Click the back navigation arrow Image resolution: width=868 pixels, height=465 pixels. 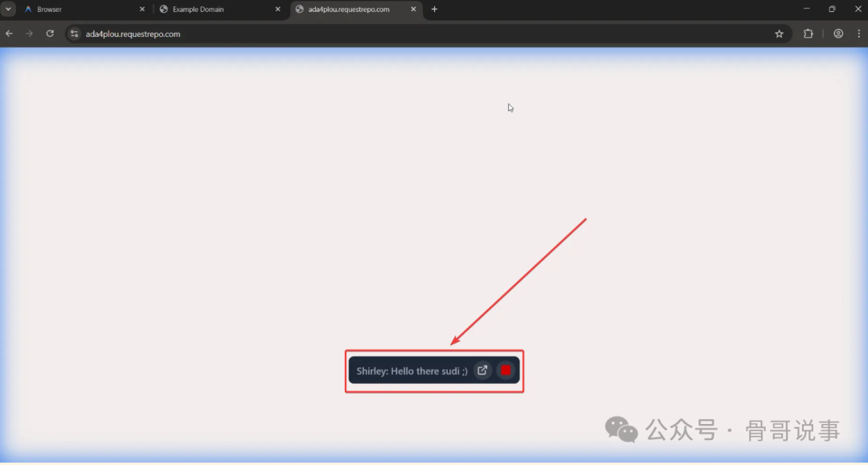click(x=9, y=34)
